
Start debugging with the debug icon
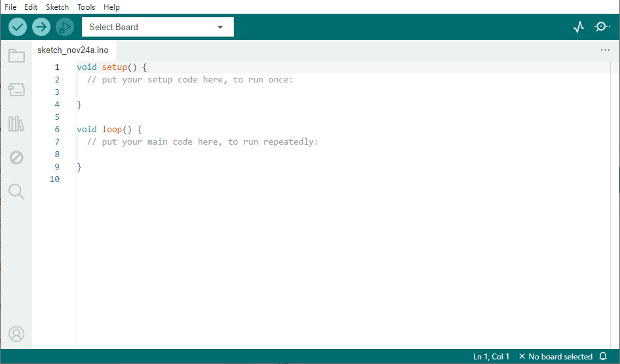(x=64, y=27)
